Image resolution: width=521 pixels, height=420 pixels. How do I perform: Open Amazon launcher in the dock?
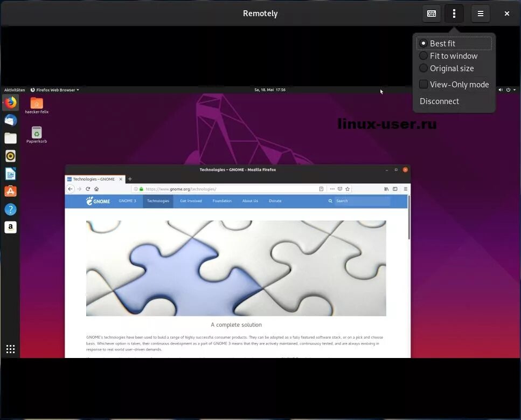(x=10, y=227)
